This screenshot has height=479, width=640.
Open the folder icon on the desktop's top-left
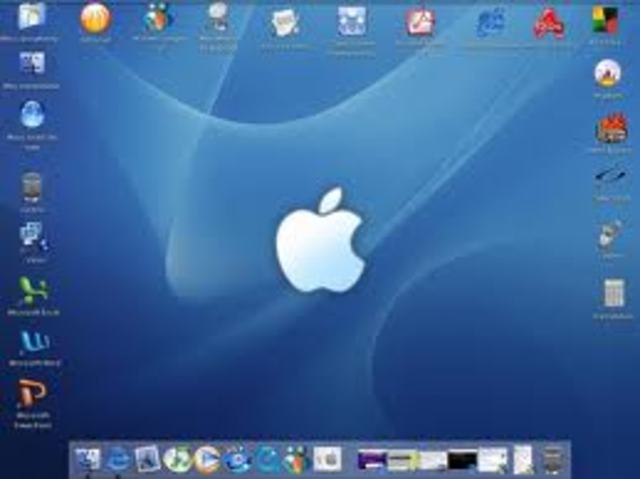32,16
